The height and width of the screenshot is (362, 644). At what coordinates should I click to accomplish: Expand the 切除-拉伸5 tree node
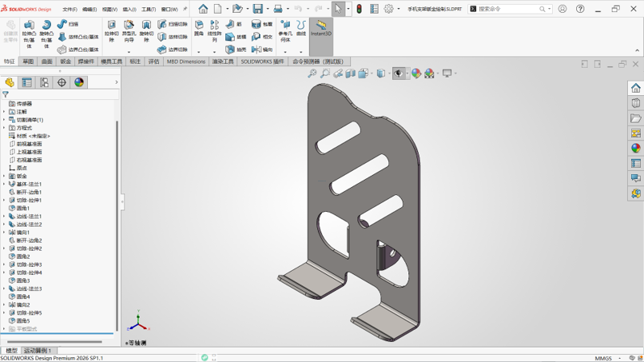pyautogui.click(x=4, y=313)
